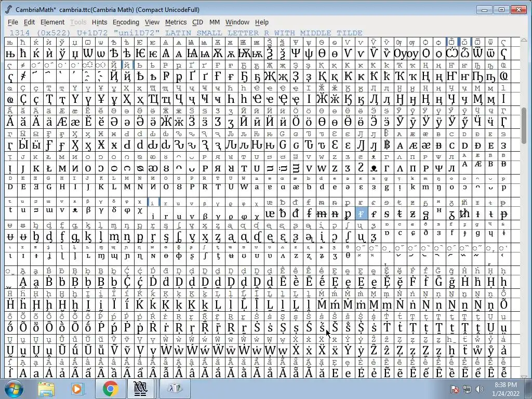Viewport: 532px width, 399px height.
Task: Select the small capital reversed R (Я) glyph
Action: pos(218,169)
